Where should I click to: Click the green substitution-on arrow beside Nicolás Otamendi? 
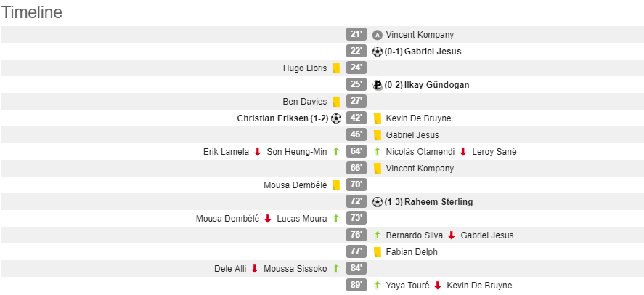[378, 152]
